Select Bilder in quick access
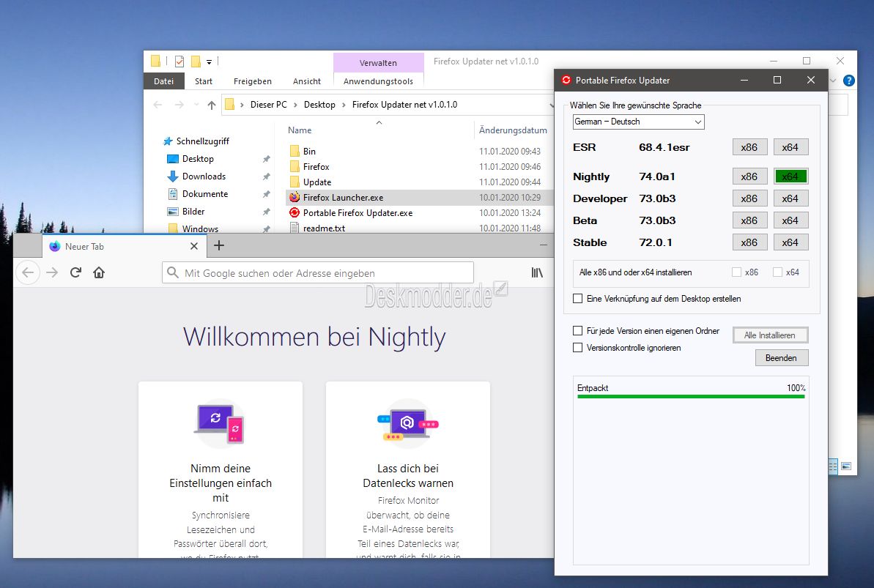This screenshot has width=874, height=588. (x=193, y=212)
